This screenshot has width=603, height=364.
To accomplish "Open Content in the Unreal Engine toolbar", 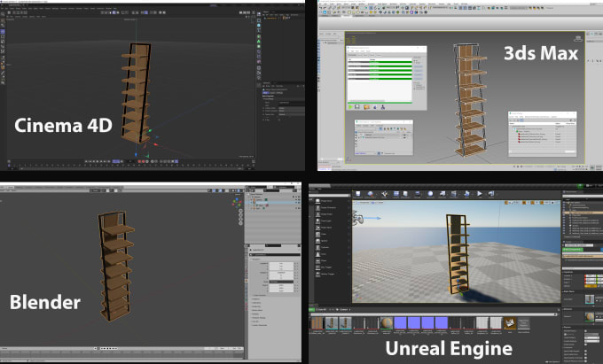I will (396, 195).
